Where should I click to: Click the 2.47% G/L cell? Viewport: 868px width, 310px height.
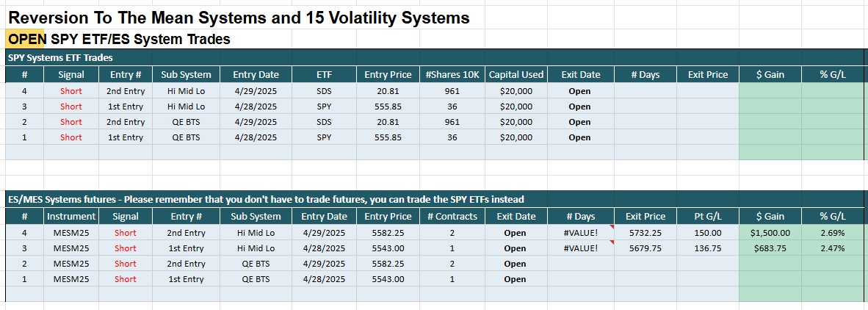tap(832, 248)
